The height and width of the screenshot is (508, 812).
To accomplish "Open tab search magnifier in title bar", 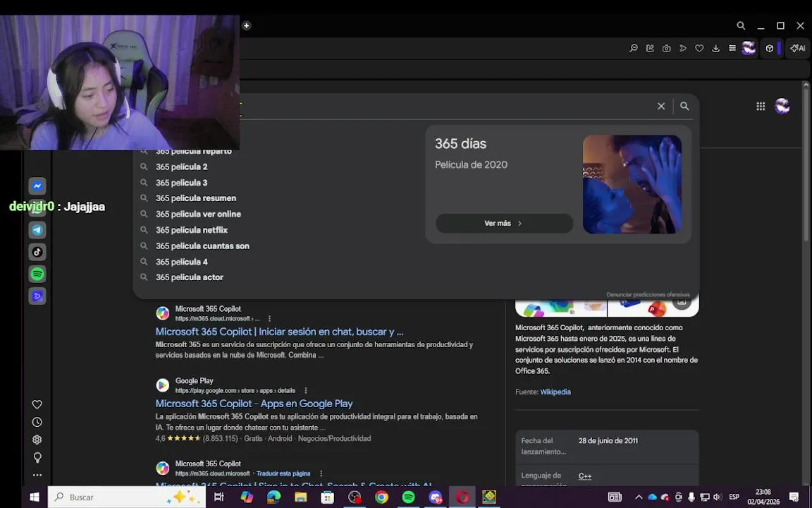I will 741,25.
